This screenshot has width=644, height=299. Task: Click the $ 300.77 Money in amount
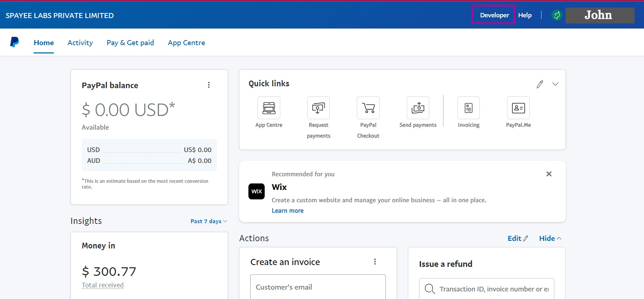tap(109, 272)
